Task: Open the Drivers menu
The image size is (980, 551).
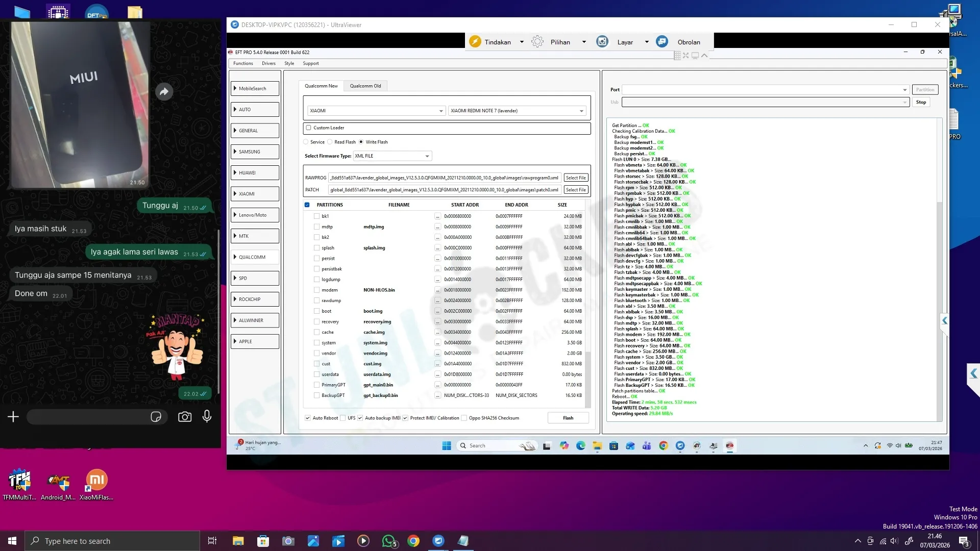Action: pos(268,63)
